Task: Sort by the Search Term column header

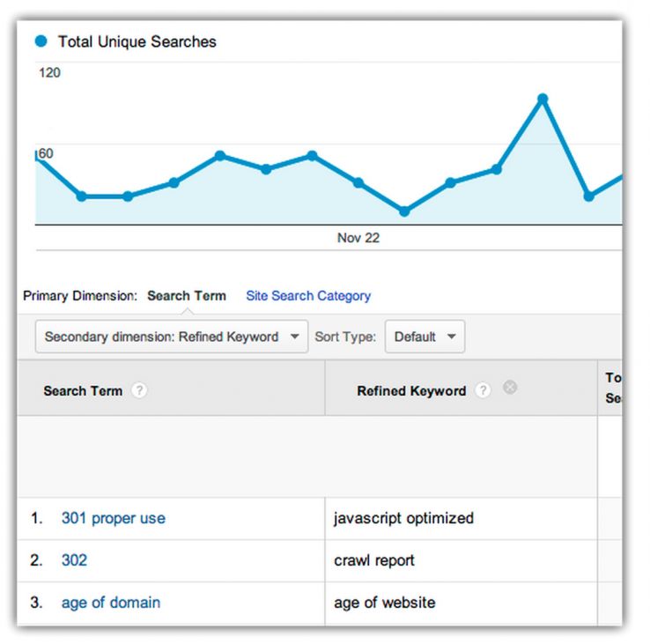Action: click(x=83, y=391)
